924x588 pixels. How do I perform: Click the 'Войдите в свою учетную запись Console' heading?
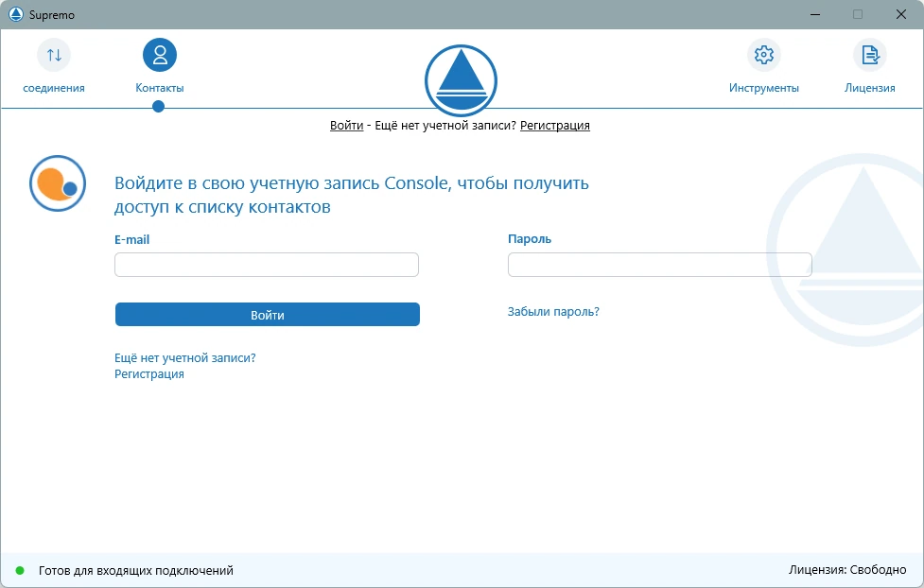pyautogui.click(x=351, y=195)
